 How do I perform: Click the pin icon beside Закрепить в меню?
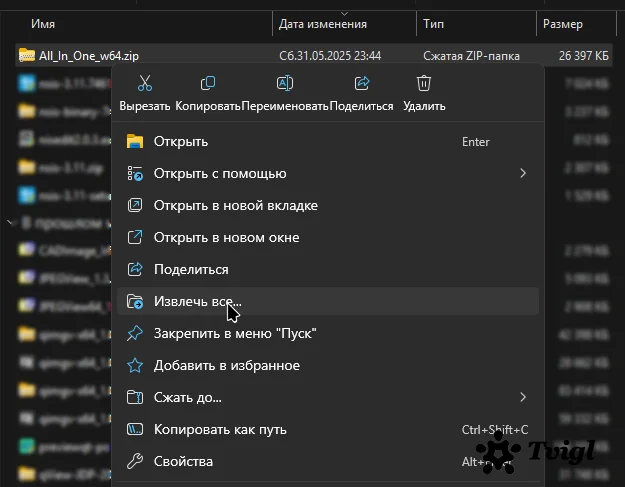[135, 333]
